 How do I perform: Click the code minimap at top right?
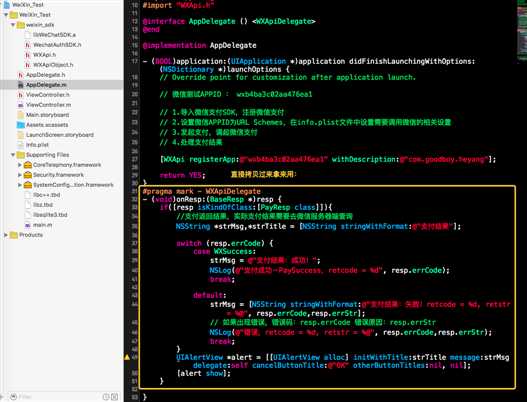point(522,30)
